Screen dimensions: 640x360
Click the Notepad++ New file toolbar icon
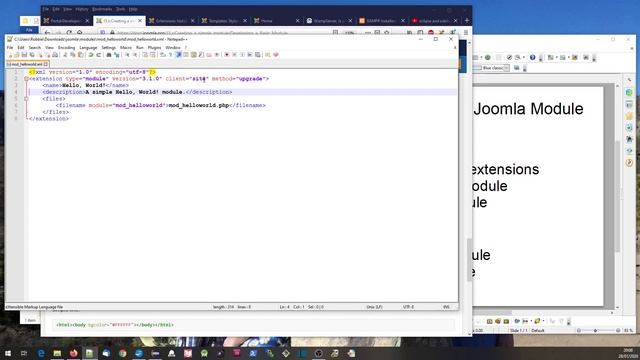11,55
